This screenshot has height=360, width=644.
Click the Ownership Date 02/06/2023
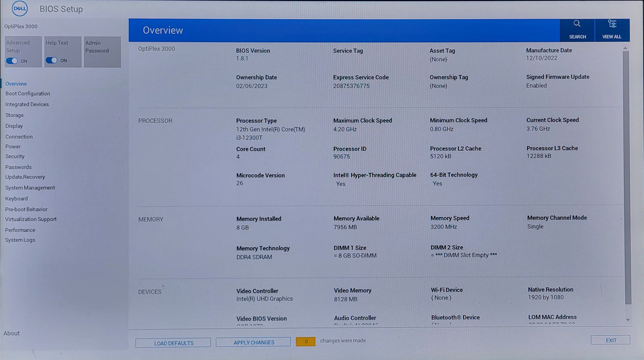(x=252, y=86)
